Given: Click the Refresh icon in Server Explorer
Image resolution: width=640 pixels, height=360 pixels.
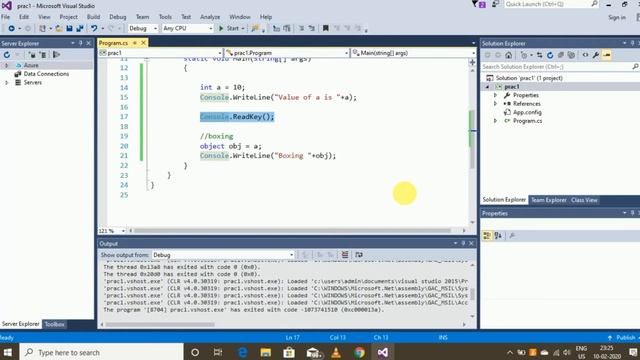Looking at the screenshot, I should [x=7, y=55].
